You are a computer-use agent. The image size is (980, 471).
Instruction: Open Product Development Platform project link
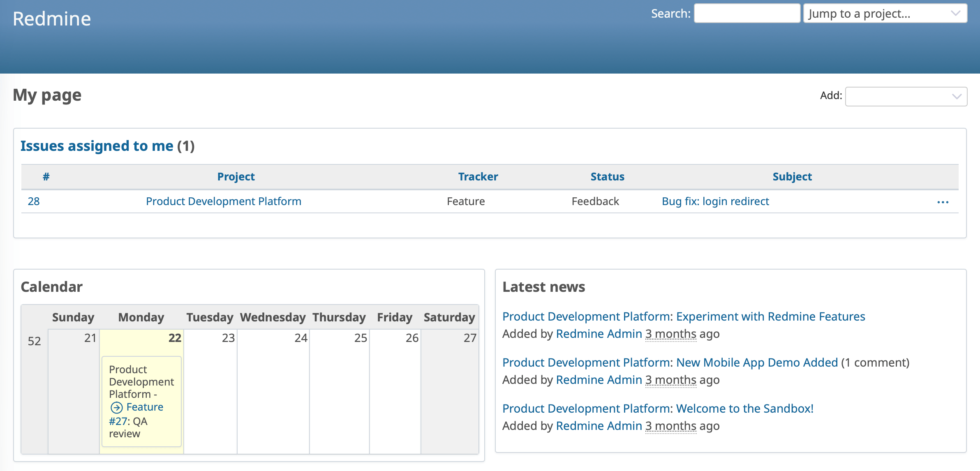coord(224,201)
